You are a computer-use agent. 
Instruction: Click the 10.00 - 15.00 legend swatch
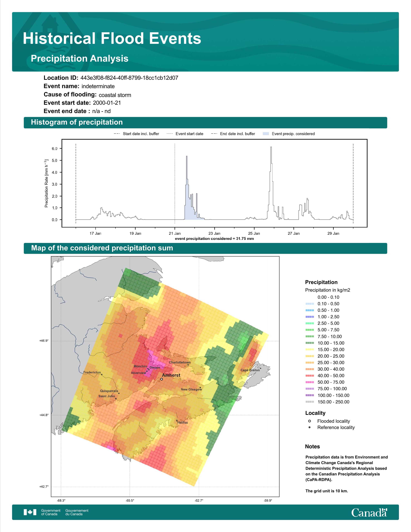point(309,343)
